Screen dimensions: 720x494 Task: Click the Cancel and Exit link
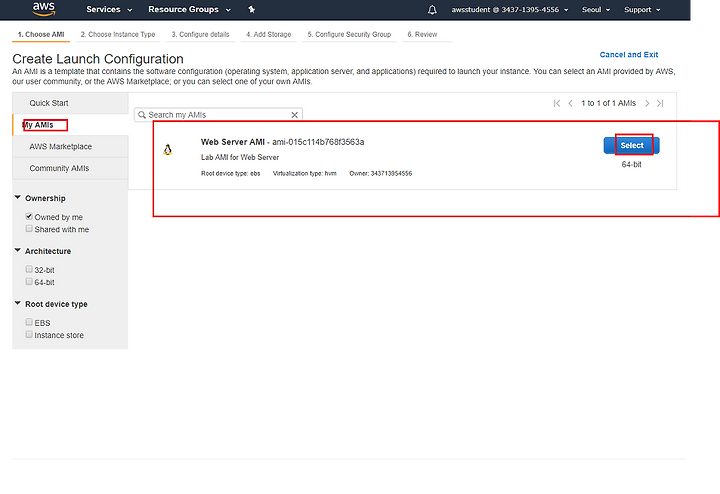[629, 55]
